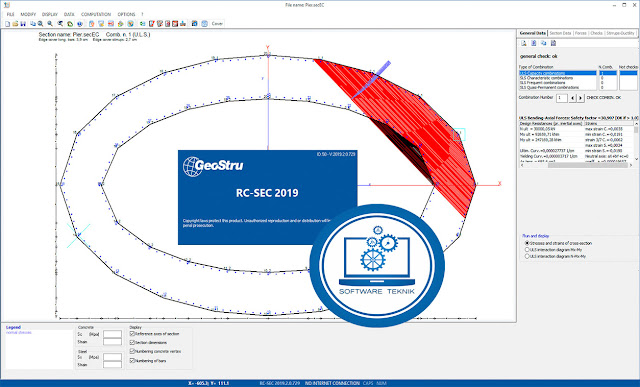Click the blue globe toolbar icon

click(80, 24)
